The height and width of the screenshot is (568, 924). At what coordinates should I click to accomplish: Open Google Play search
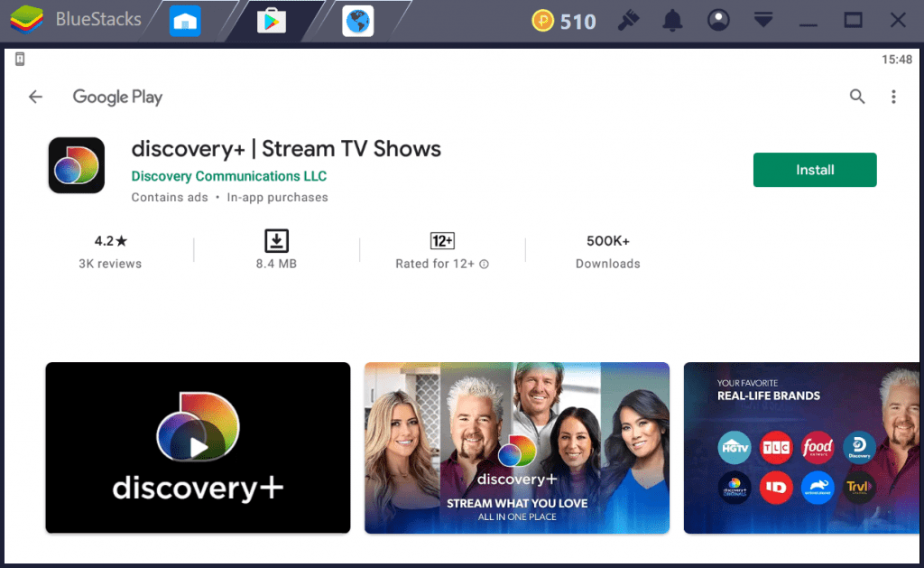coord(856,96)
